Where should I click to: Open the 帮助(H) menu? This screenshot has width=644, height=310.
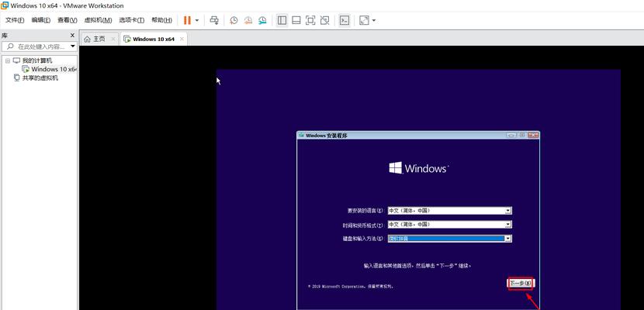point(162,20)
